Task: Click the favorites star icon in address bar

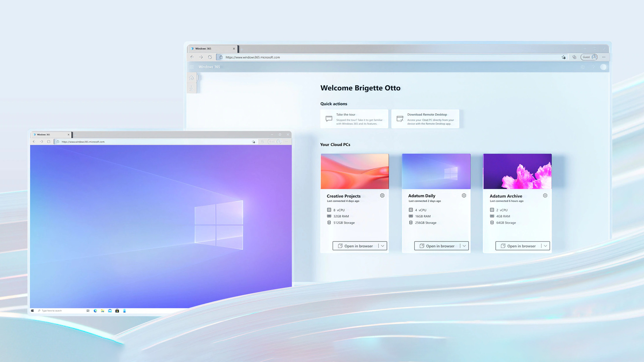Action: (563, 57)
